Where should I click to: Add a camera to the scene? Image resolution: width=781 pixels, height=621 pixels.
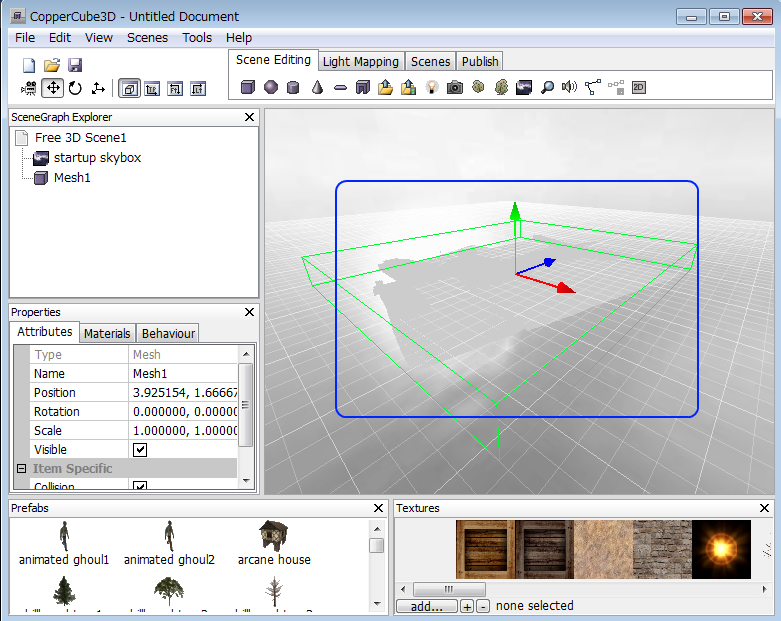click(x=454, y=88)
